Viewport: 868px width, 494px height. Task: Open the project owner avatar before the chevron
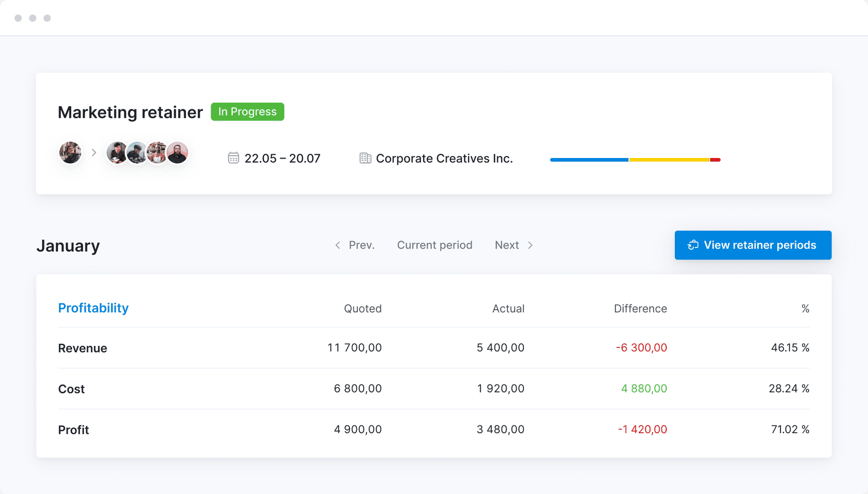tap(71, 153)
